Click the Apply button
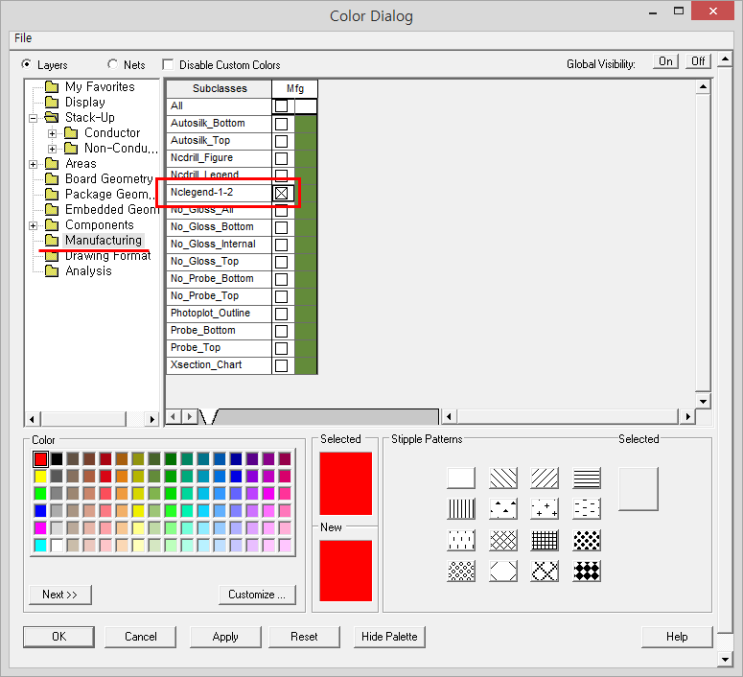The image size is (743, 677). [x=225, y=637]
